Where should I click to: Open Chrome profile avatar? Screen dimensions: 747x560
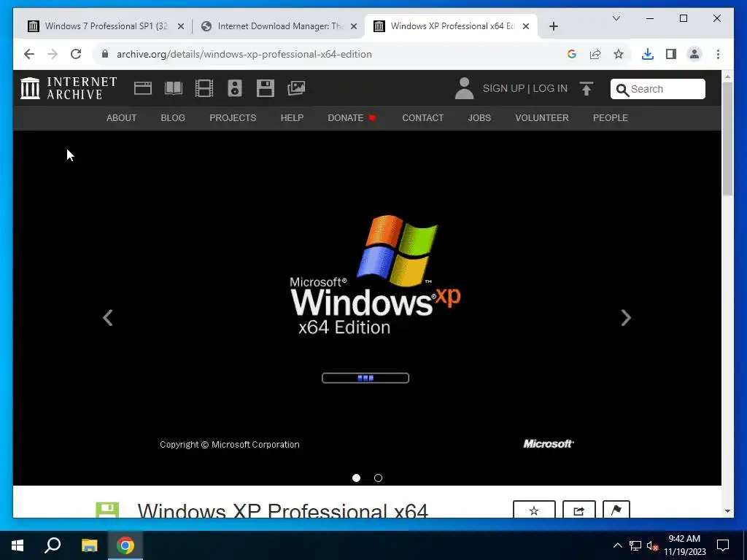(694, 54)
